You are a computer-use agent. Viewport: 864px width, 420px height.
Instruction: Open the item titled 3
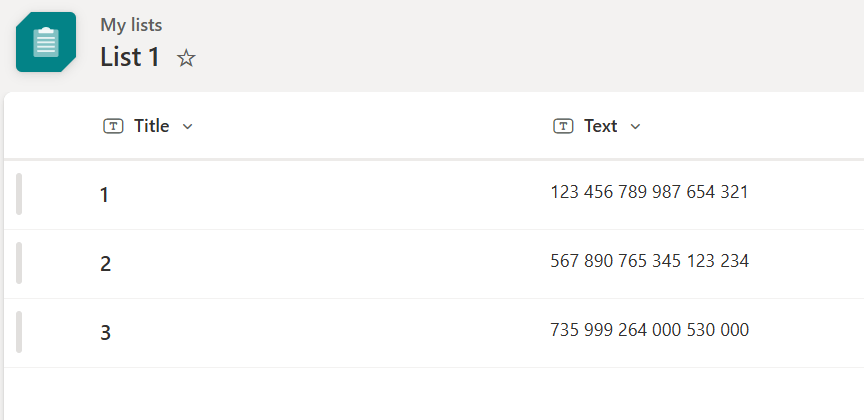105,333
